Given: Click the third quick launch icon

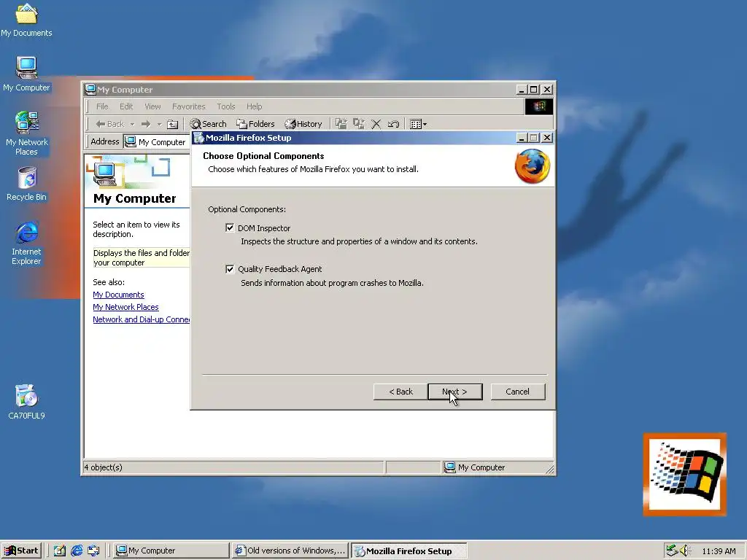Looking at the screenshot, I should click(x=93, y=551).
